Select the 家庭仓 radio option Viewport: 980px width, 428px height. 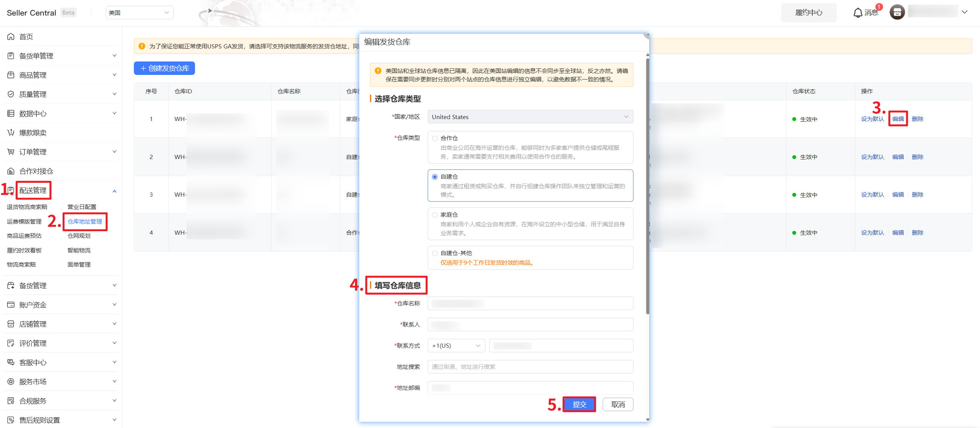coord(435,215)
